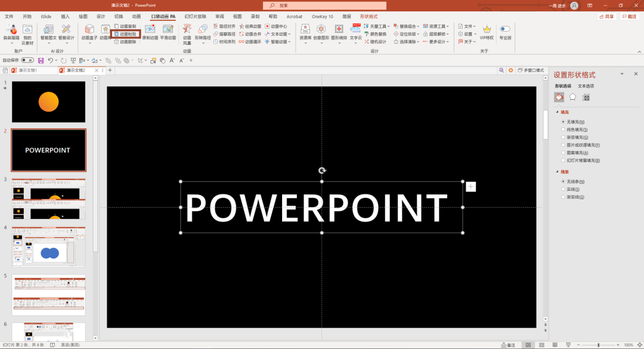Image resolution: width=644 pixels, height=349 pixels.
Task: Open format pane options dropdown arrow
Action: (x=622, y=74)
